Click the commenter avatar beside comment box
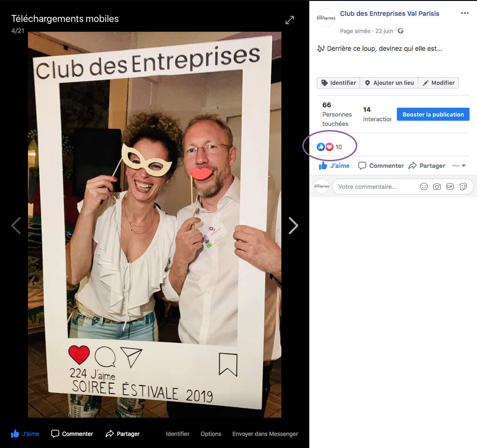 coord(322,186)
